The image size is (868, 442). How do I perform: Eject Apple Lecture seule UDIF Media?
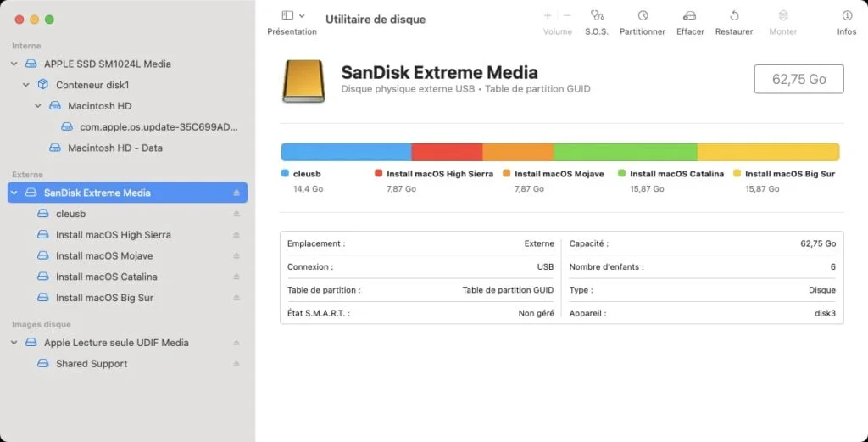pos(236,343)
